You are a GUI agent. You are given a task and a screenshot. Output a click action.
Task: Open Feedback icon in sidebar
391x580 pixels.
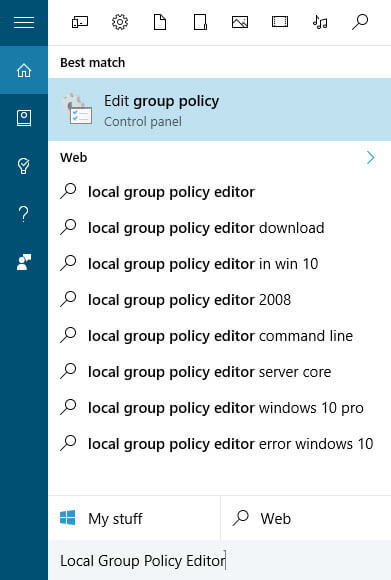[x=24, y=262]
